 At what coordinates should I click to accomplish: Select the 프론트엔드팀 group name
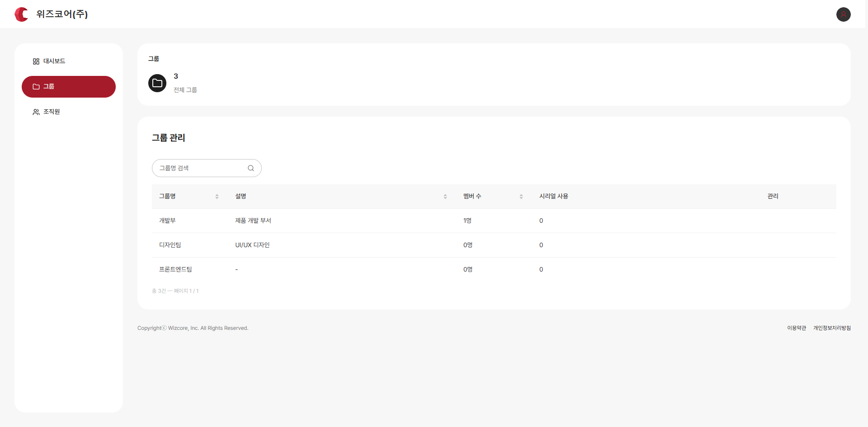click(x=175, y=269)
